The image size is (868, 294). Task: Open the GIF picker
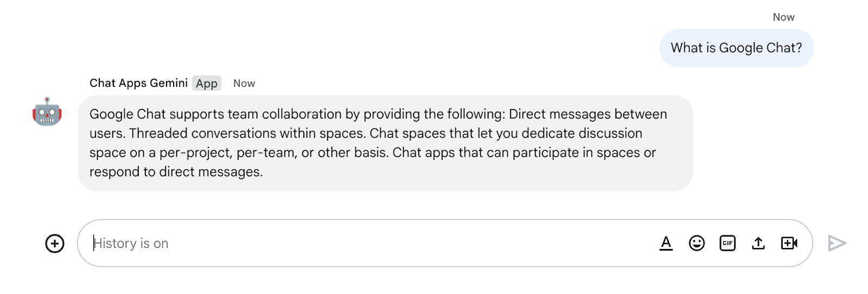(x=727, y=244)
